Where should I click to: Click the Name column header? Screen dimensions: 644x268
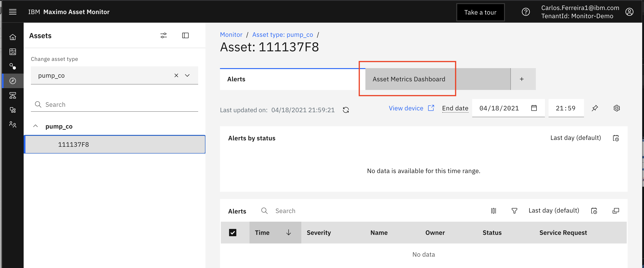[379, 233]
